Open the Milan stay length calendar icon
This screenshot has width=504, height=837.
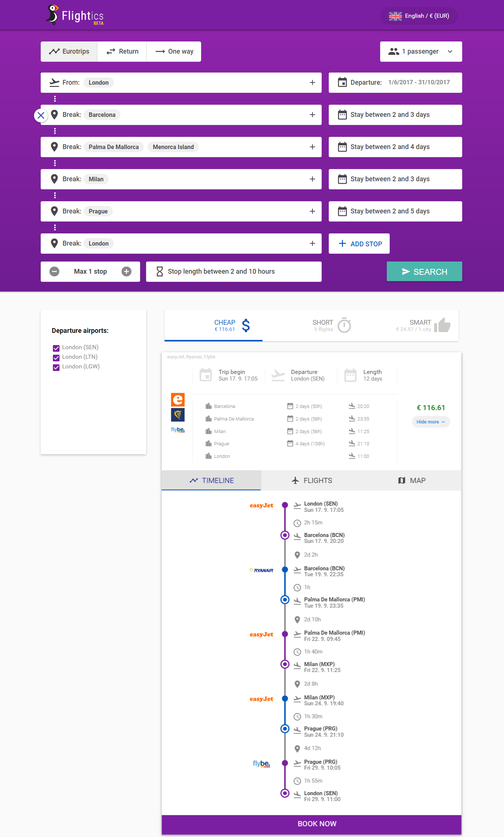tap(342, 179)
